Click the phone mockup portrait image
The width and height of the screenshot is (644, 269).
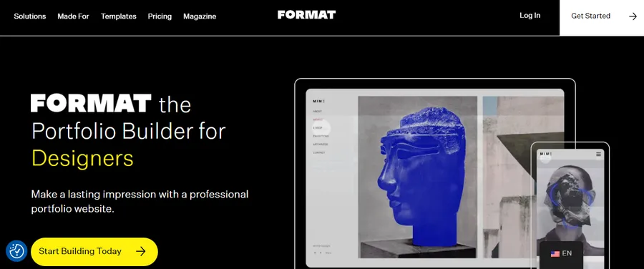click(571, 205)
